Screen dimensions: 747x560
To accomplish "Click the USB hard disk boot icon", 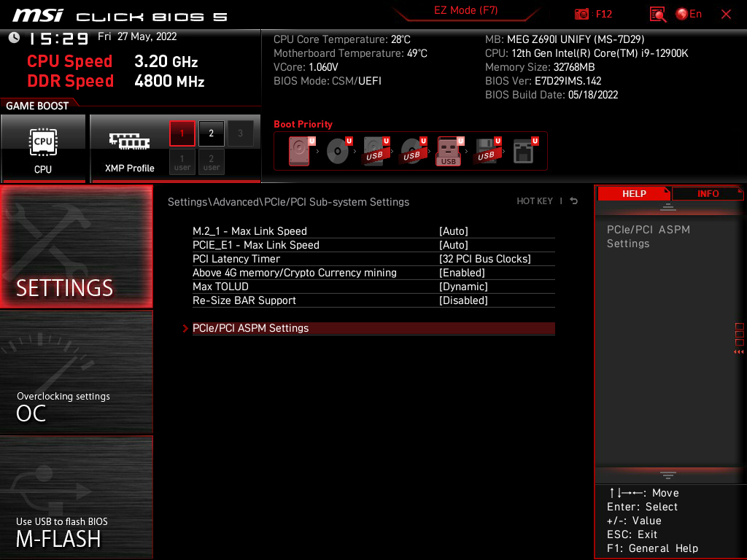I will [x=376, y=151].
